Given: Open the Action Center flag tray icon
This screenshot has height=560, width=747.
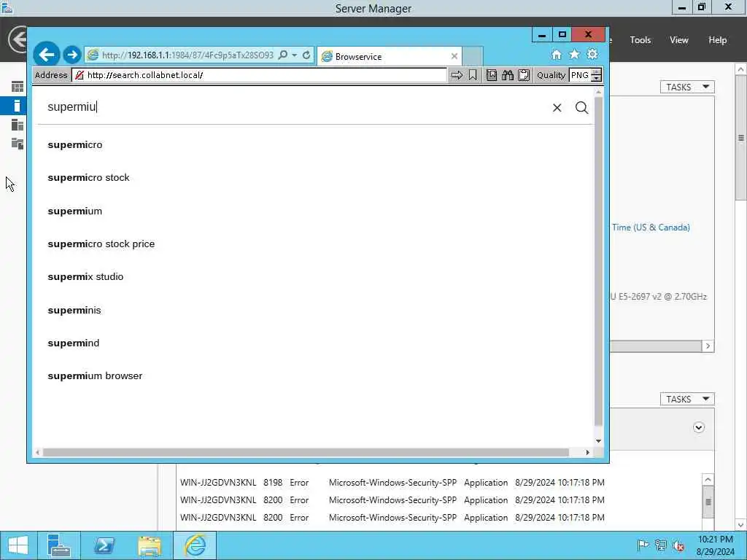Looking at the screenshot, I should (x=643, y=545).
